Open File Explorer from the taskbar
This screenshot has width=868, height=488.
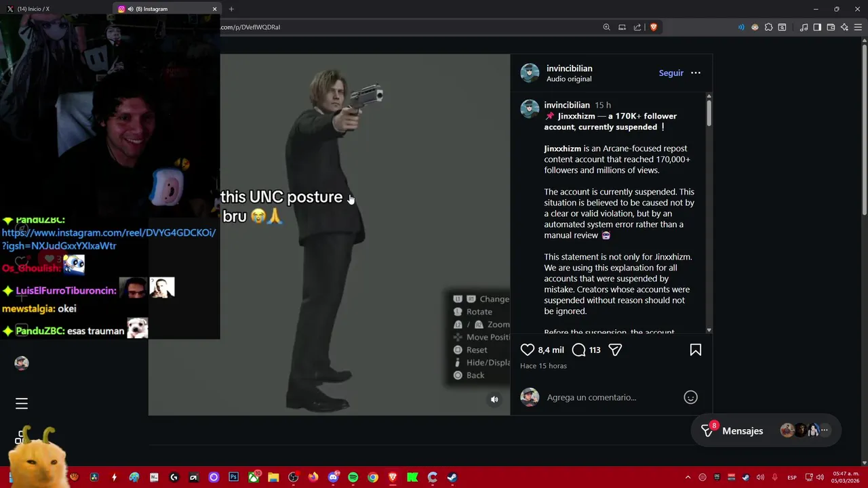tap(273, 477)
